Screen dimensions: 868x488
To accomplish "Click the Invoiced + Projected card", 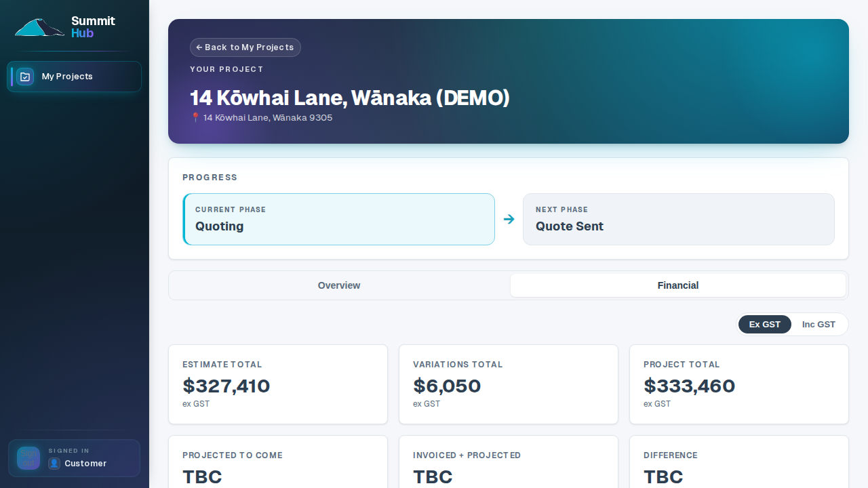I will pos(509,462).
